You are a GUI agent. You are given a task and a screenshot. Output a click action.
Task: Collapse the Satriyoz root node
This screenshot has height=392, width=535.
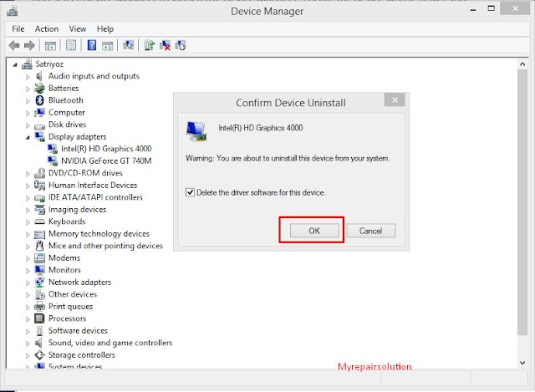[15, 64]
